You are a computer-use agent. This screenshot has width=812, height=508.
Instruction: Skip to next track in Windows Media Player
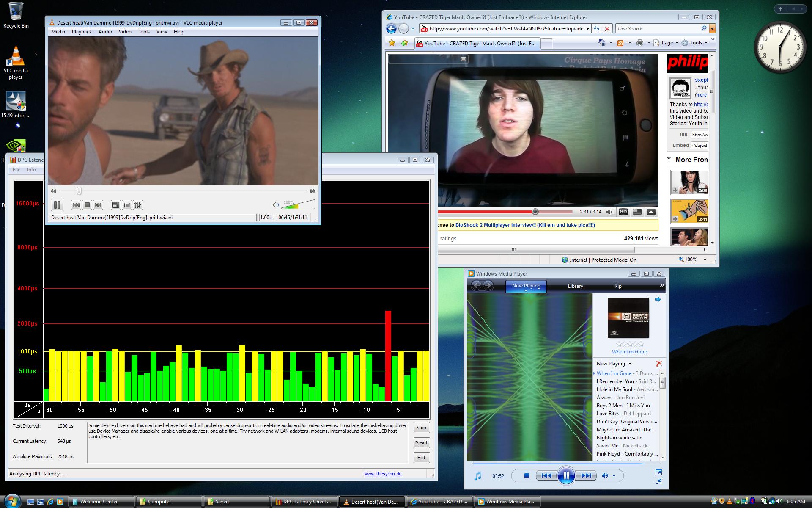tap(586, 476)
